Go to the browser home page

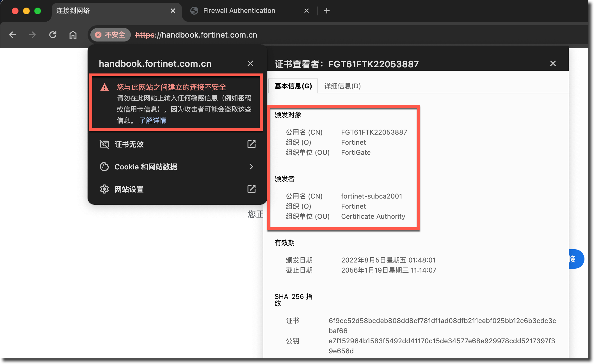pos(73,35)
